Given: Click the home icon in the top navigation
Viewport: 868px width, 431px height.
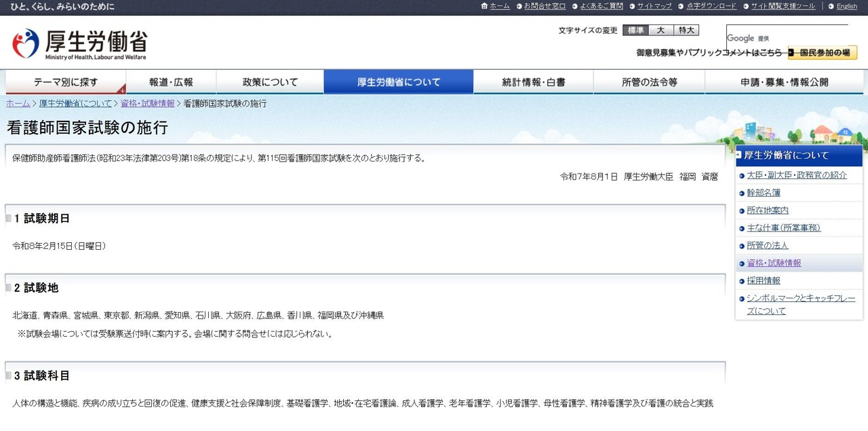Looking at the screenshot, I should (486, 5).
